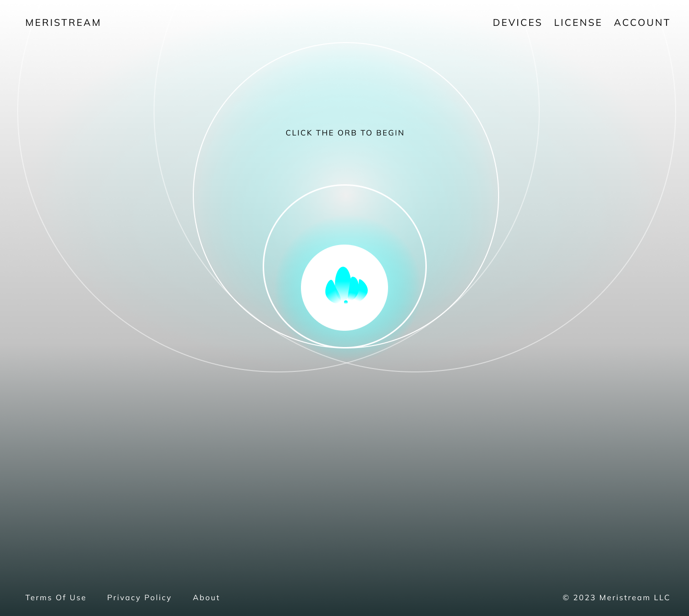Click the pale highlight above the orb
The image size is (689, 616).
344,196
